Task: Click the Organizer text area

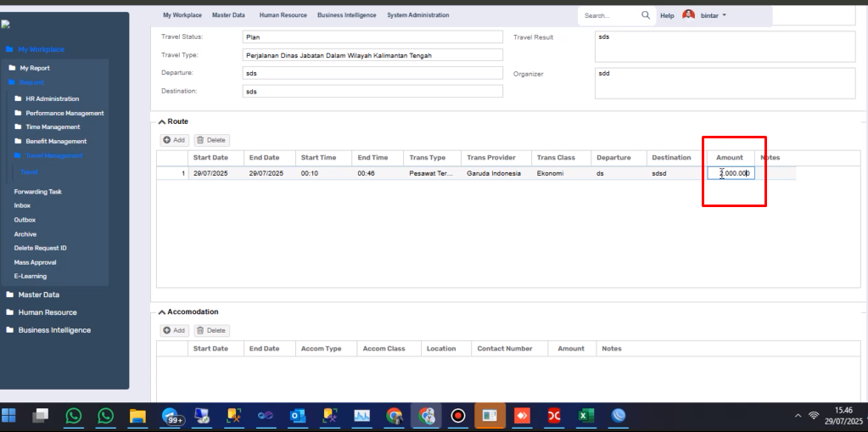Action: coord(725,83)
